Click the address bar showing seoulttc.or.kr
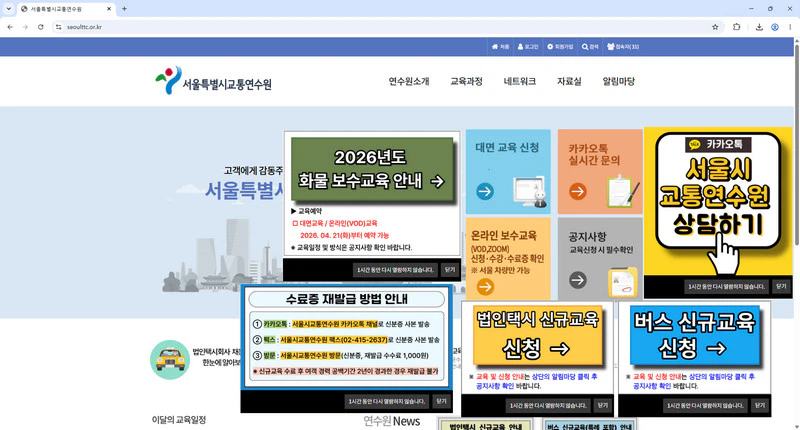800x430 pixels. (385, 27)
